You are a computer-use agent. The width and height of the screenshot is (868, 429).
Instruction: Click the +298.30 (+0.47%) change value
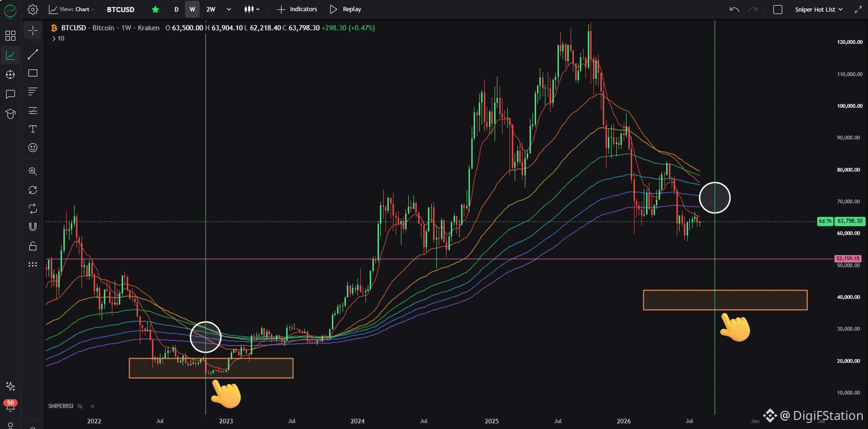(348, 28)
